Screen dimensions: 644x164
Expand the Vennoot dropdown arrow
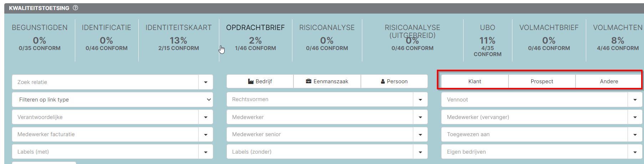(x=635, y=100)
